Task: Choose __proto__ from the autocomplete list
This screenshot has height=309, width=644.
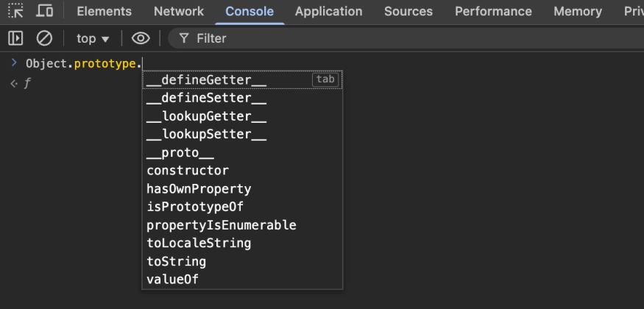Action: [180, 152]
